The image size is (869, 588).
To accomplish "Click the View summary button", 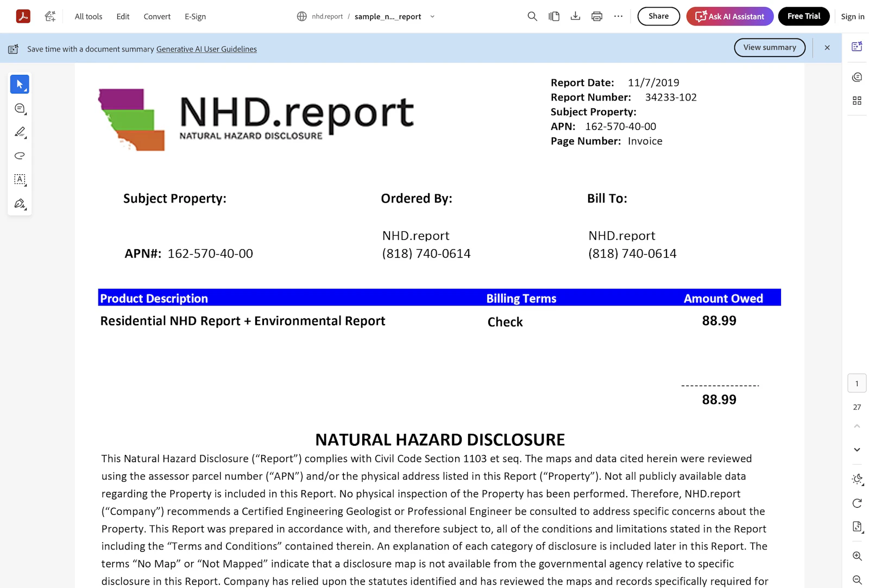I will [x=770, y=47].
